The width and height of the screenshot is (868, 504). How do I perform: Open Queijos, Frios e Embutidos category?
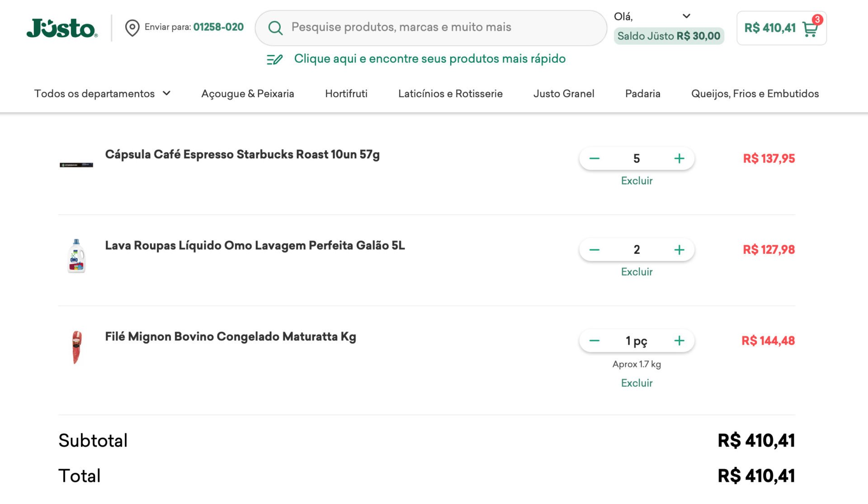pos(755,94)
